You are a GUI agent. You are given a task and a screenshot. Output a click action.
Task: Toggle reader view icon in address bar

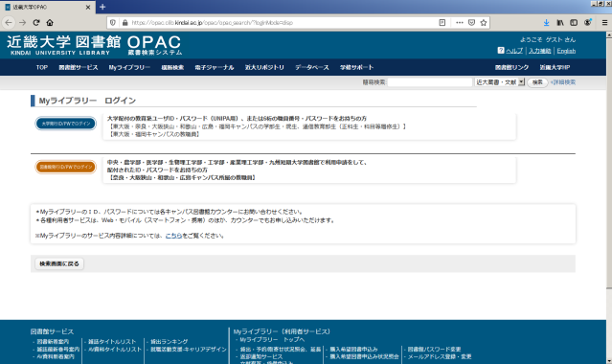[x=442, y=23]
